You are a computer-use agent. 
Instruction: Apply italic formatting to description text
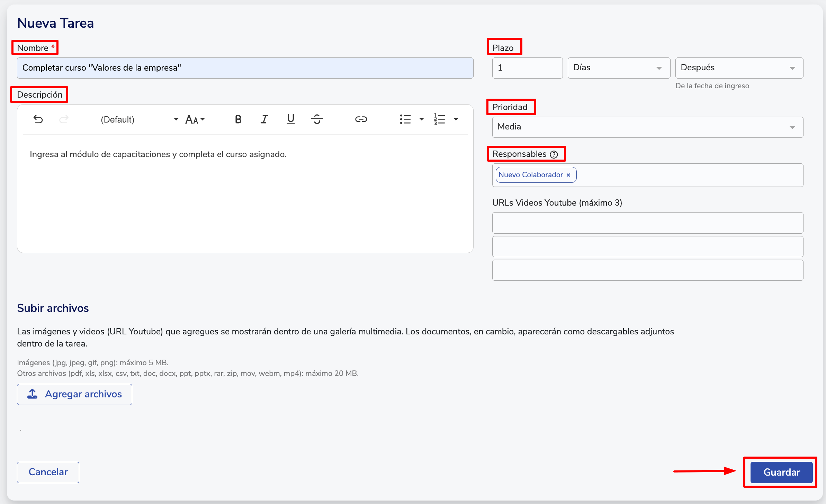264,119
